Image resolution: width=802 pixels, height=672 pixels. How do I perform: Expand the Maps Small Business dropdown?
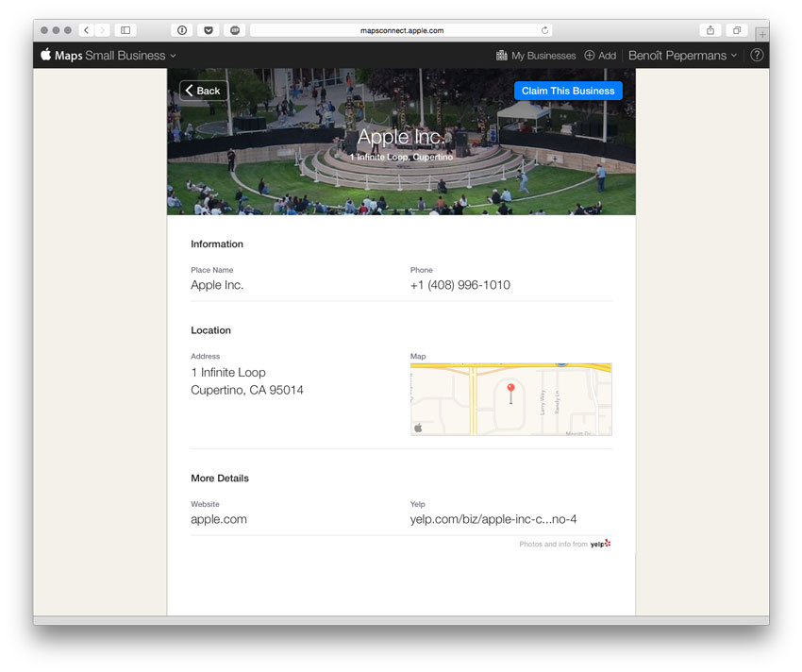(x=173, y=56)
